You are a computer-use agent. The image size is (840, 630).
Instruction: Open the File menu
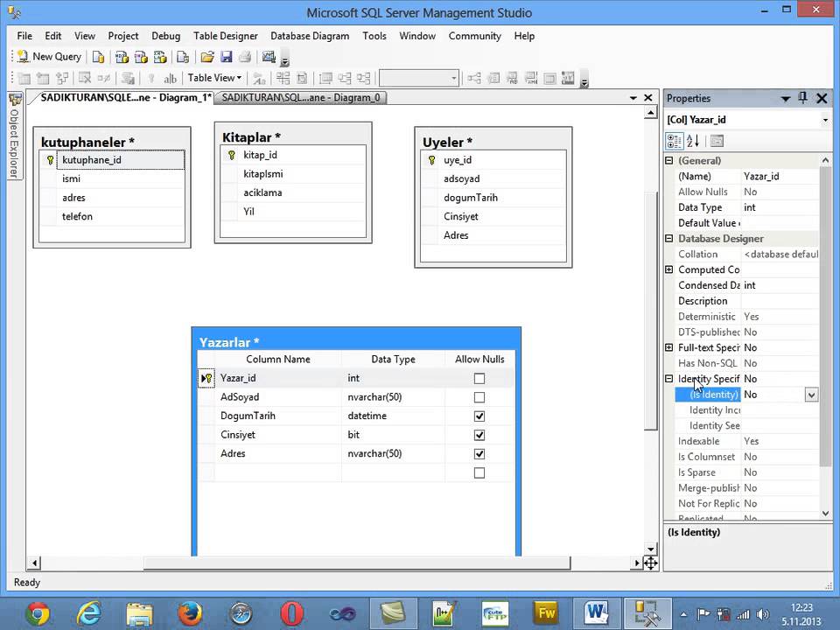tap(24, 36)
